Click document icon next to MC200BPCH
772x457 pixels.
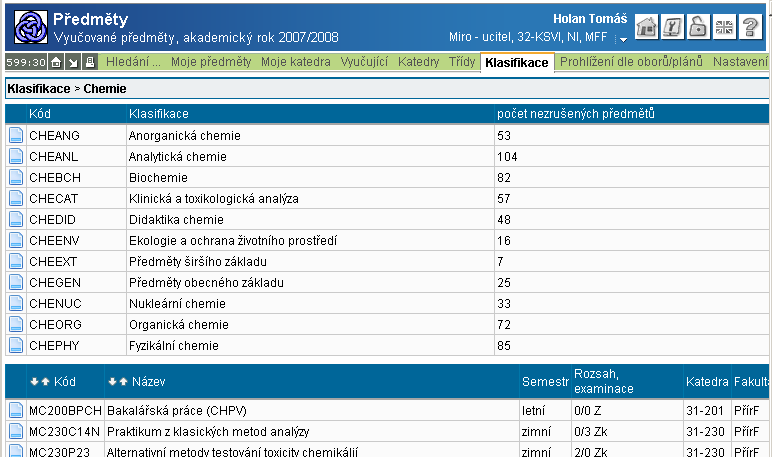point(15,411)
